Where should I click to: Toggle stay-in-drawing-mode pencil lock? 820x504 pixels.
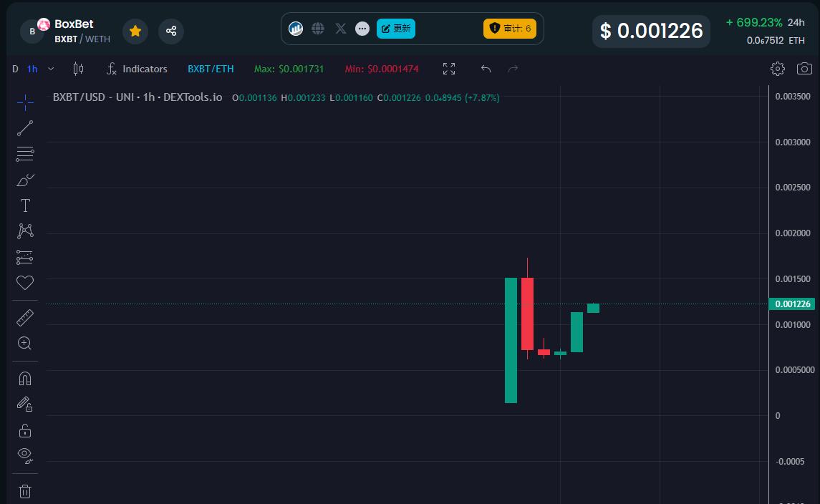point(25,404)
